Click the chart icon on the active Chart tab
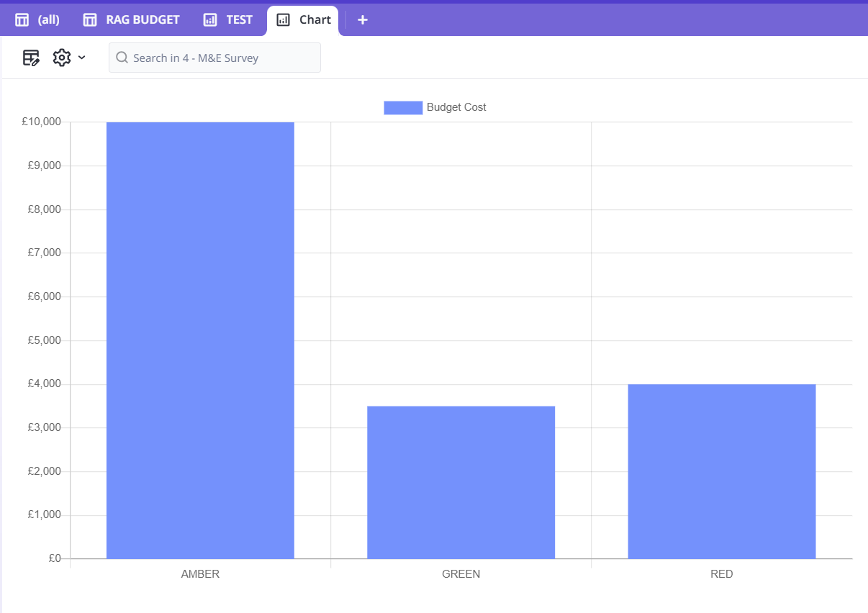 click(284, 20)
